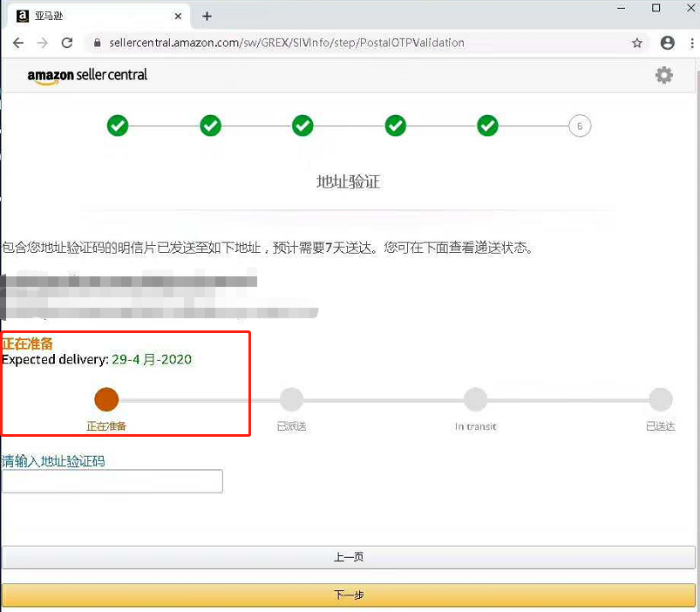
Task: Click the fourth completed step checkmark
Action: click(396, 126)
